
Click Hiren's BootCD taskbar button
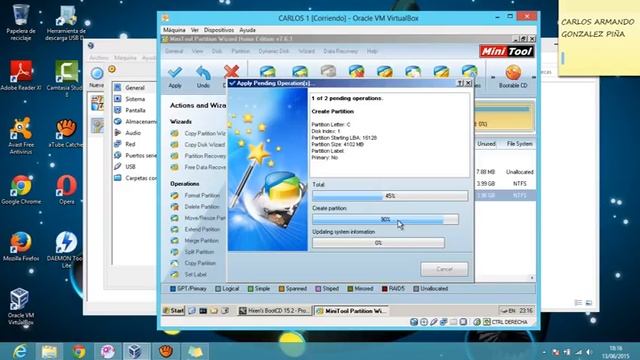click(274, 311)
